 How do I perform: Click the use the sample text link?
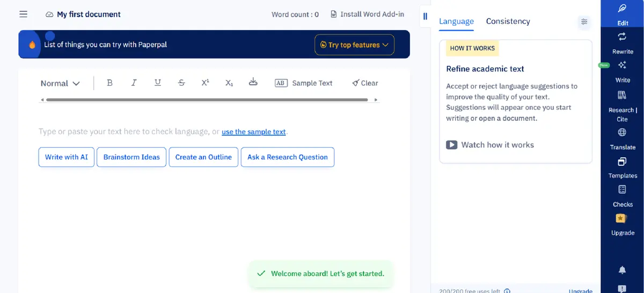click(254, 131)
